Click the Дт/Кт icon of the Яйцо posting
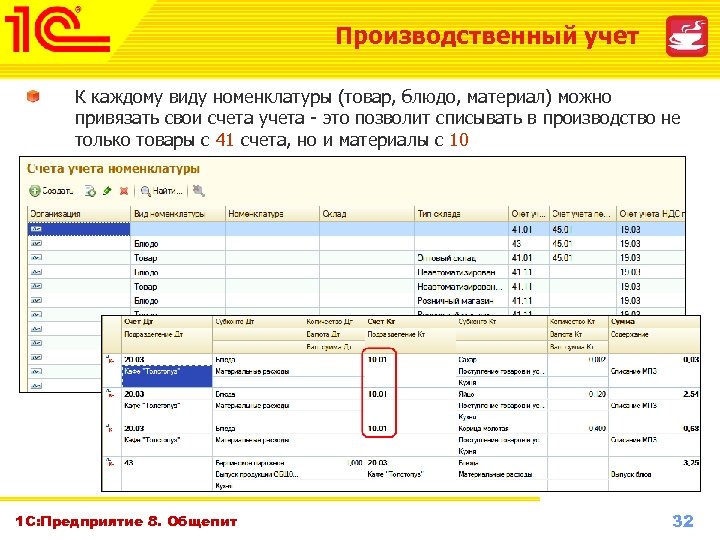 click(x=109, y=394)
